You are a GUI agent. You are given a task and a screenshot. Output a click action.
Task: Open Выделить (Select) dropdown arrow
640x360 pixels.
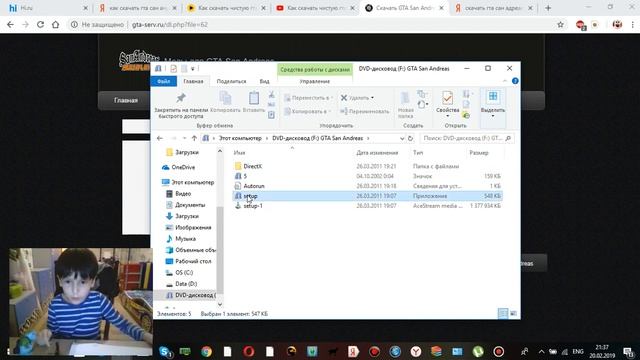click(x=493, y=116)
